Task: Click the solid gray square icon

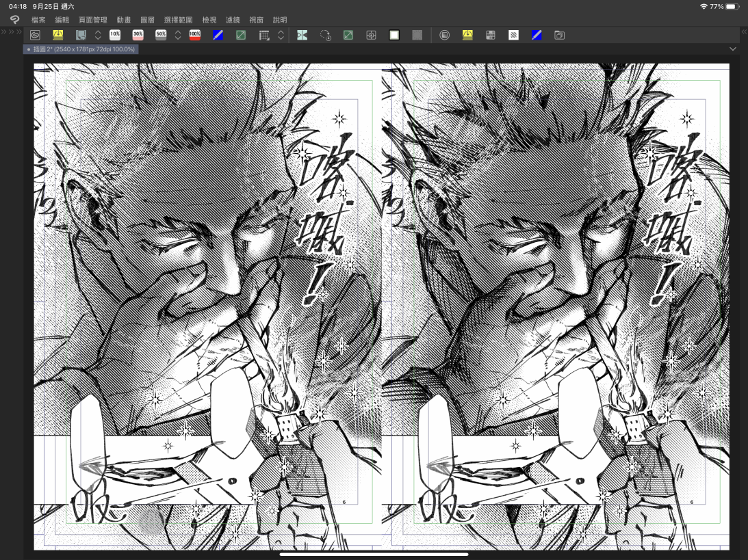Action: [x=417, y=36]
